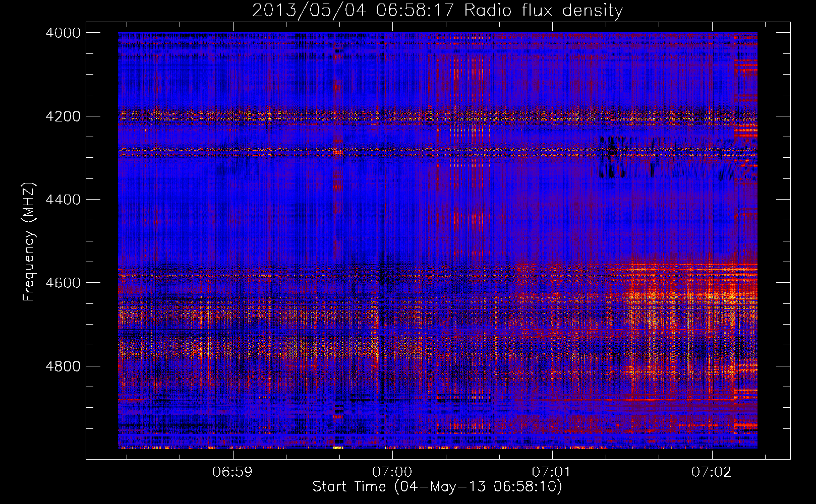Click the 'Frequency (MHZ)' y-axis label
The width and height of the screenshot is (816, 504).
point(29,242)
